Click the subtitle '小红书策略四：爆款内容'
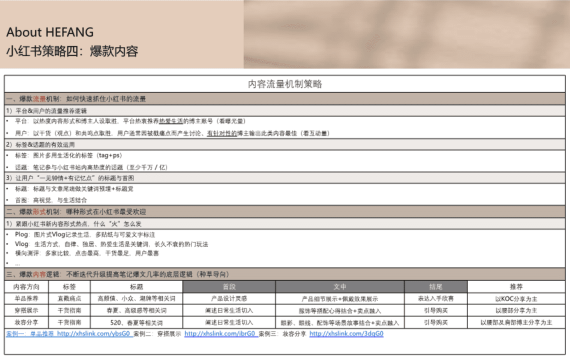Screen dimensions: 570x360 pos(72,51)
